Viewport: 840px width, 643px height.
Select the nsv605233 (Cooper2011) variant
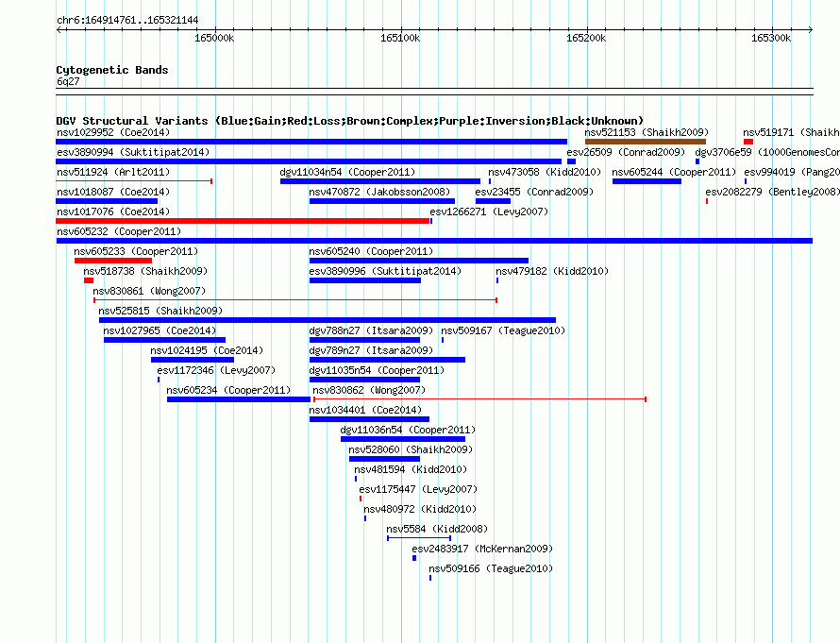pyautogui.click(x=136, y=251)
